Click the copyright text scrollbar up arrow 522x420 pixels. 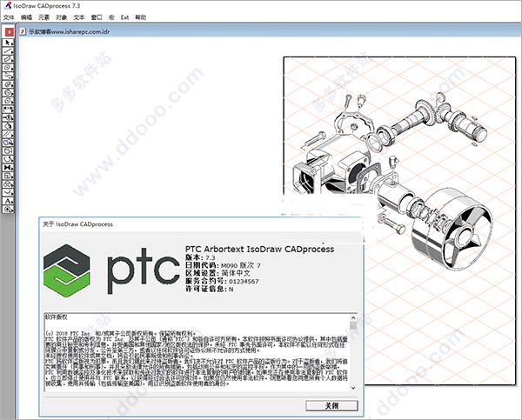[x=353, y=317]
